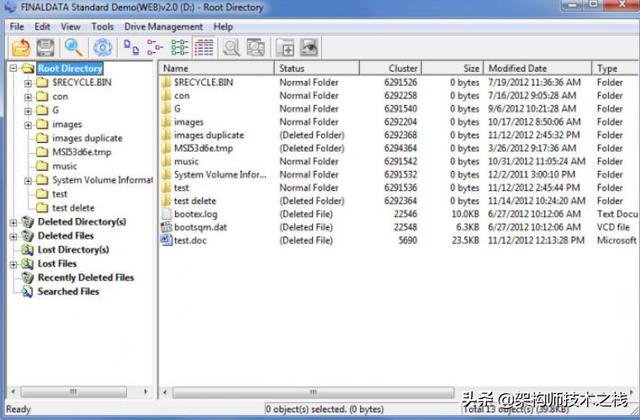Viewport: 640px width, 420px height.
Task: Switch to large icons view
Action: [131, 48]
